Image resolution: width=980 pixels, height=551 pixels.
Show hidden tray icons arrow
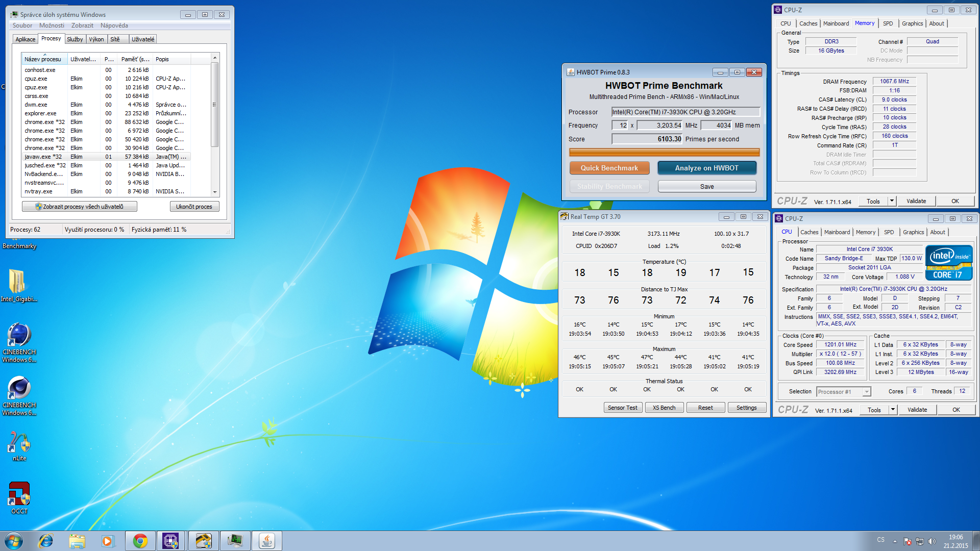tap(895, 541)
